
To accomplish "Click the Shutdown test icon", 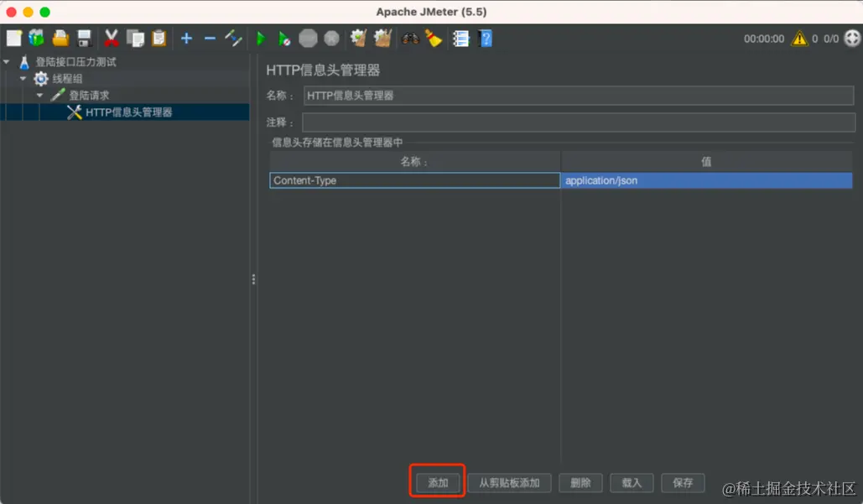I will [x=332, y=38].
